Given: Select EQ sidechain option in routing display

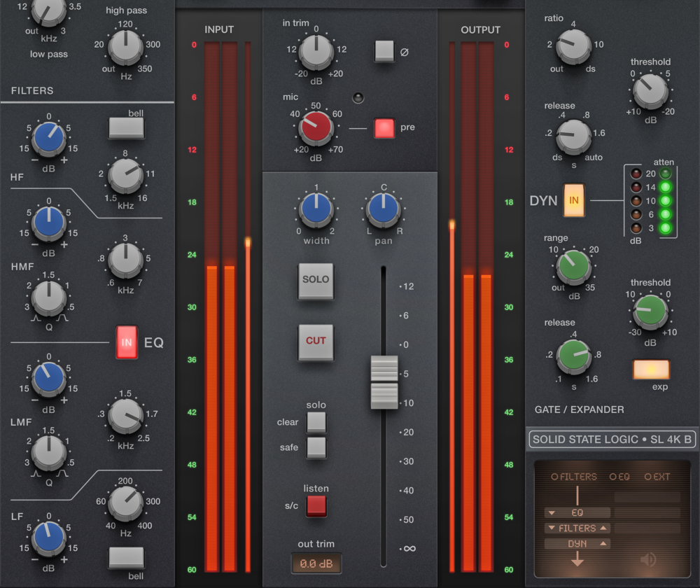Looking at the screenshot, I should click(619, 477).
